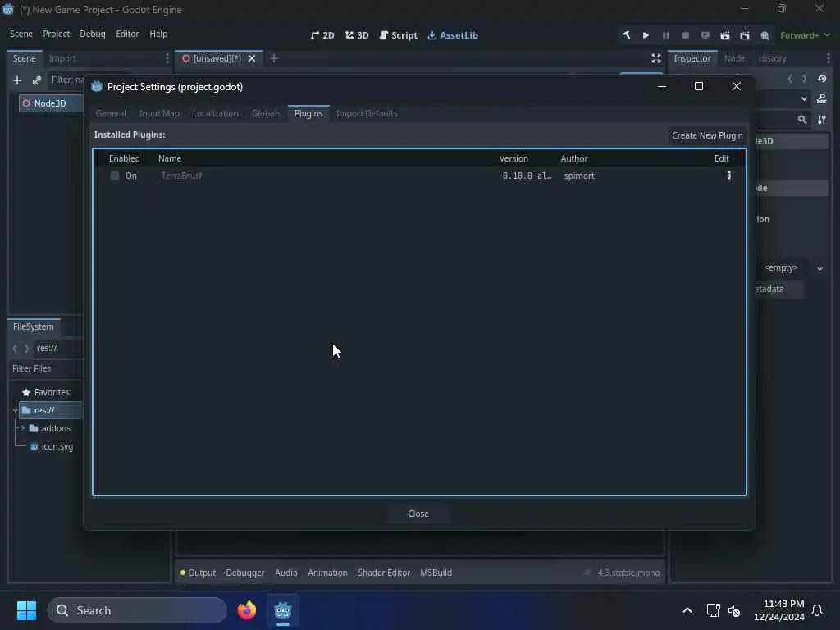Open the Localization tab
Screen dimensions: 840x630
click(216, 113)
